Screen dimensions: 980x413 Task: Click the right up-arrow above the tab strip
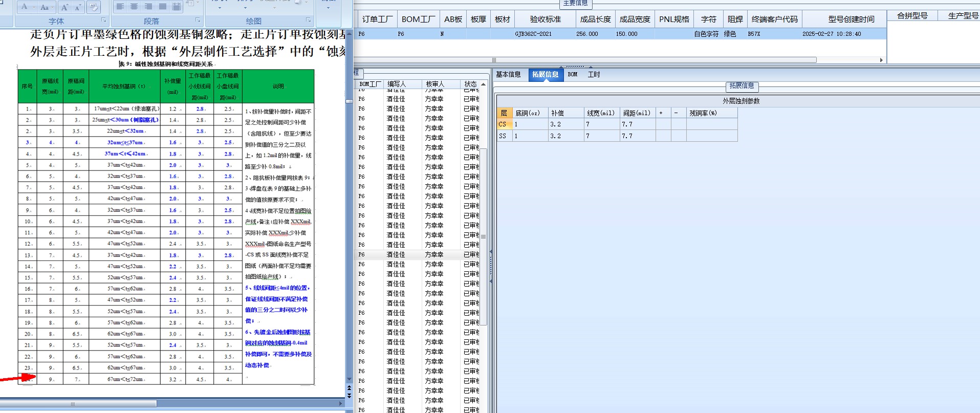[591, 67]
